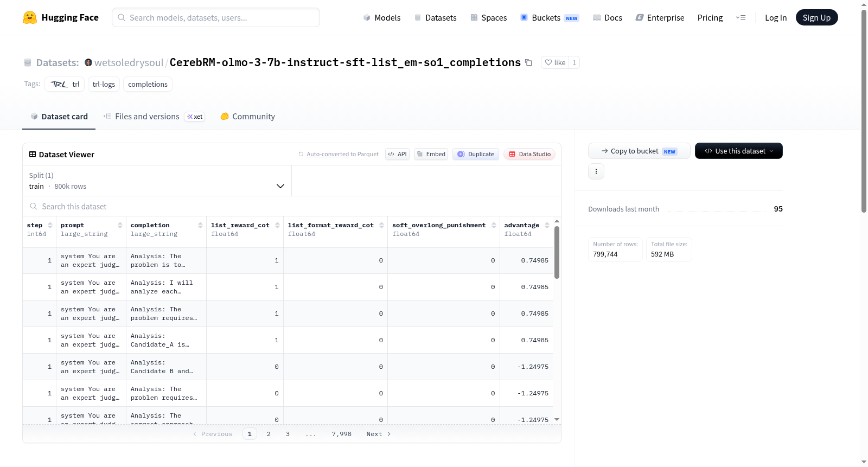Viewport: 868px width, 467px height.
Task: Click the heart like icon
Action: [x=548, y=62]
